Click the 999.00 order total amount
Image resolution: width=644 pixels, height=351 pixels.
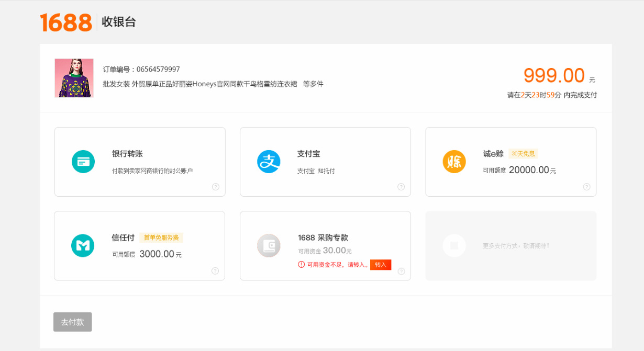[x=554, y=76]
